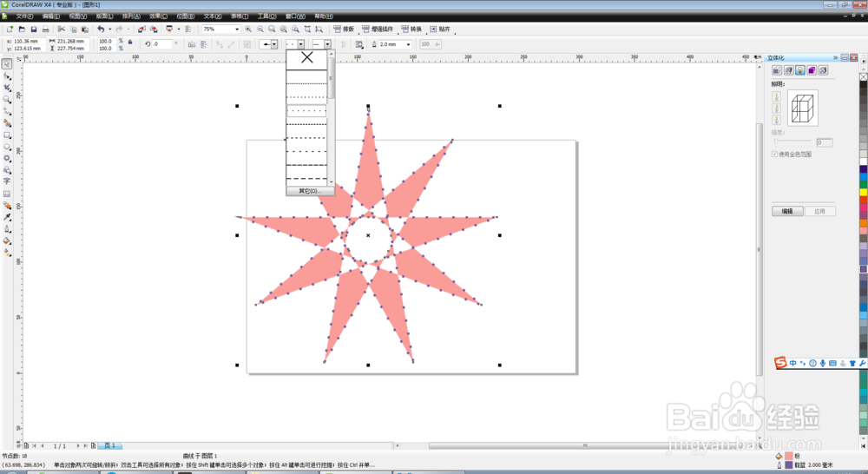Click the yellow palette swatch
Image resolution: width=868 pixels, height=474 pixels.
click(863, 192)
